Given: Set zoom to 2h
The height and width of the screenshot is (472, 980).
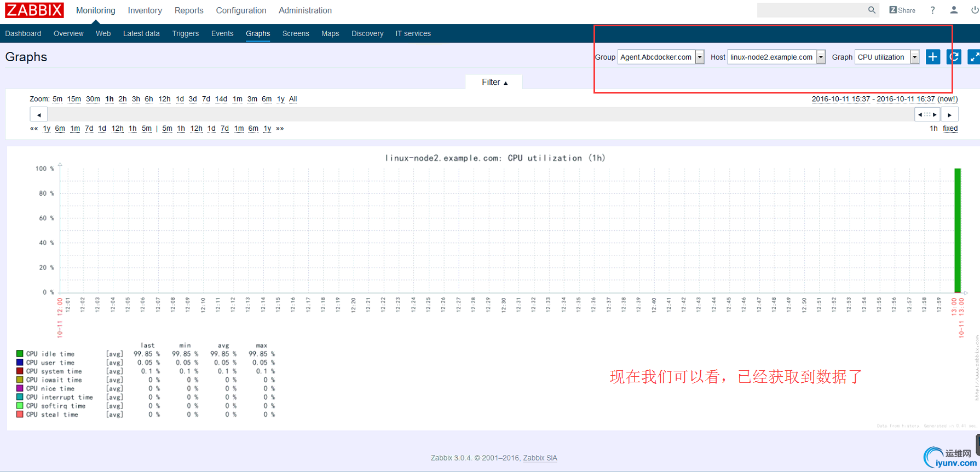Looking at the screenshot, I should [122, 99].
